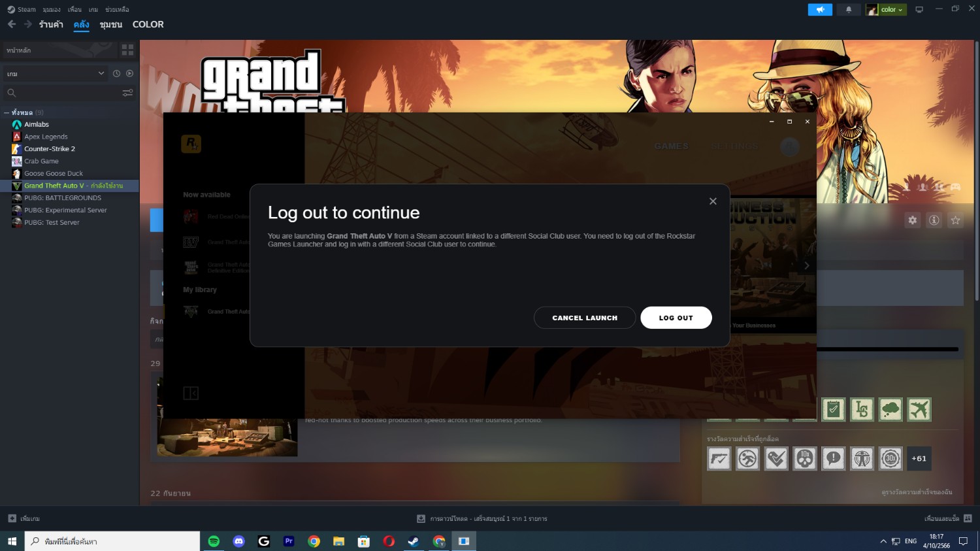View the locked running man achievement
The height and width of the screenshot is (551, 980).
[x=748, y=459]
